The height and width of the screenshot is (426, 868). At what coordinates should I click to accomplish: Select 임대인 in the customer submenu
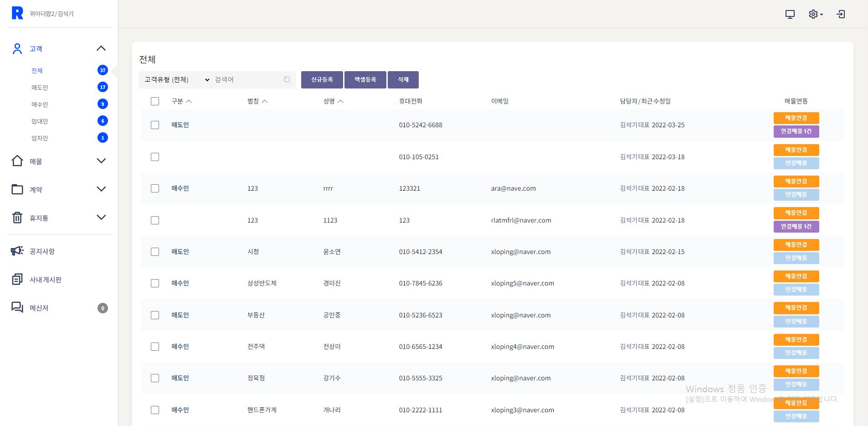[x=40, y=121]
